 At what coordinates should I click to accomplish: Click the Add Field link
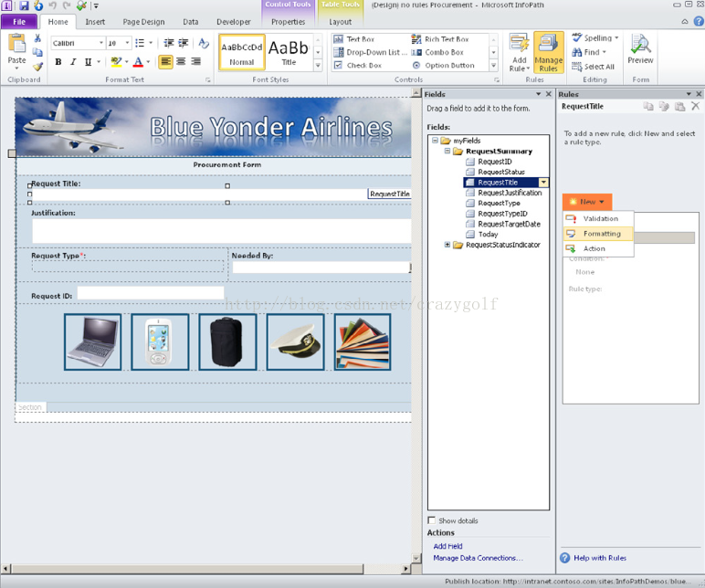(x=447, y=546)
